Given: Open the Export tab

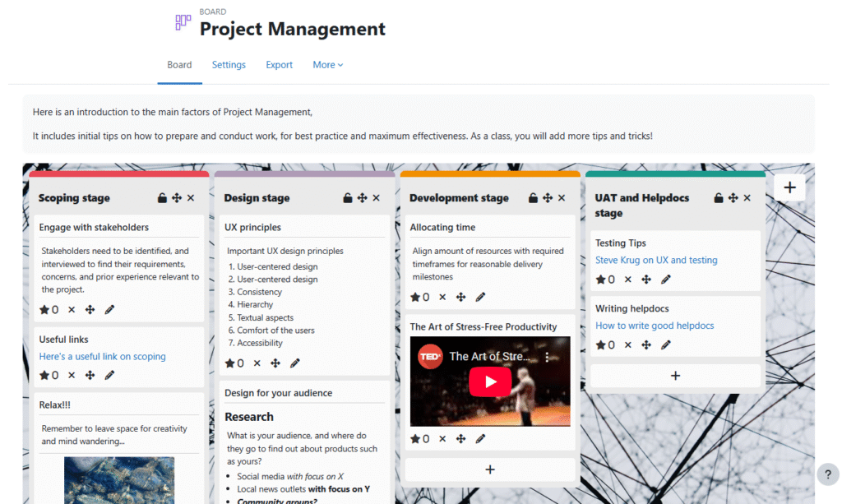Looking at the screenshot, I should tap(279, 64).
